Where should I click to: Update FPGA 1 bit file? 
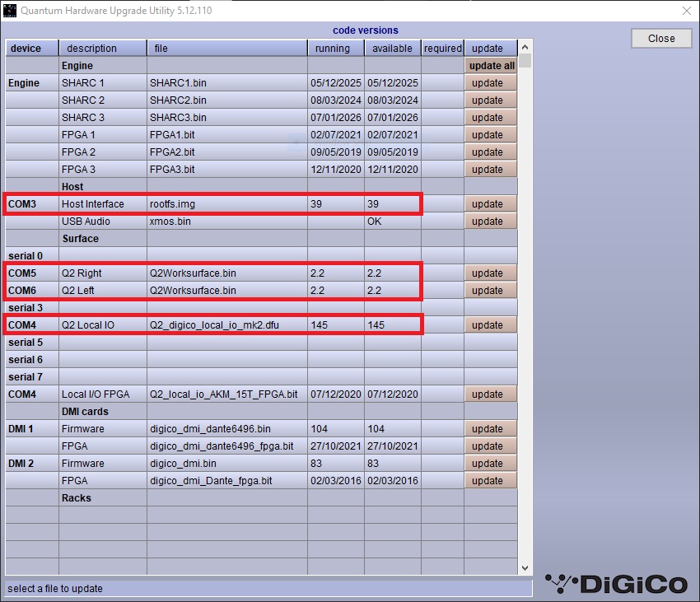click(491, 135)
